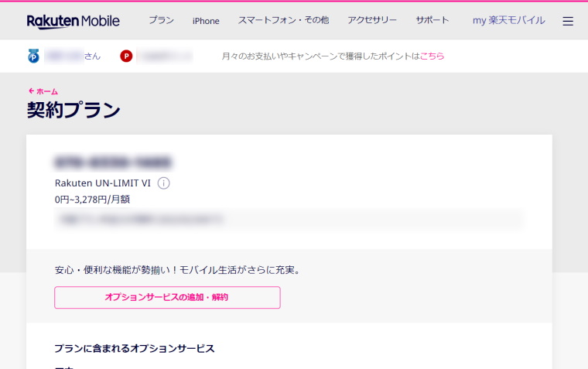Open the プラン menu item
The height and width of the screenshot is (369, 588).
[161, 21]
